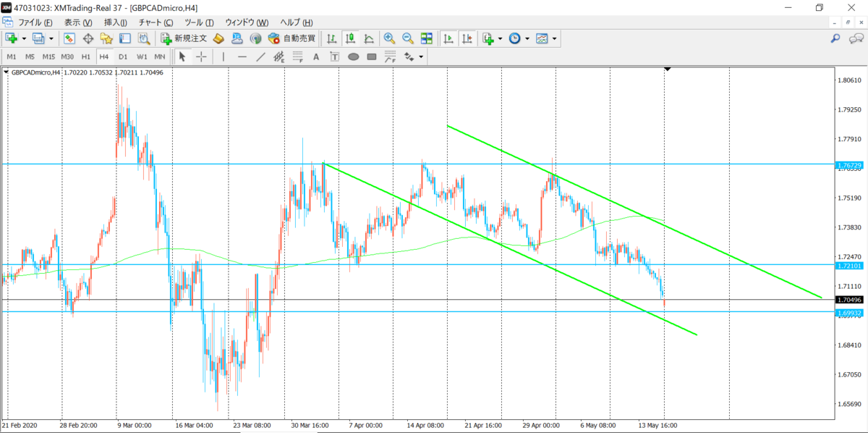Select the equidistant channel tool
The width and height of the screenshot is (868, 433).
pyautogui.click(x=279, y=56)
